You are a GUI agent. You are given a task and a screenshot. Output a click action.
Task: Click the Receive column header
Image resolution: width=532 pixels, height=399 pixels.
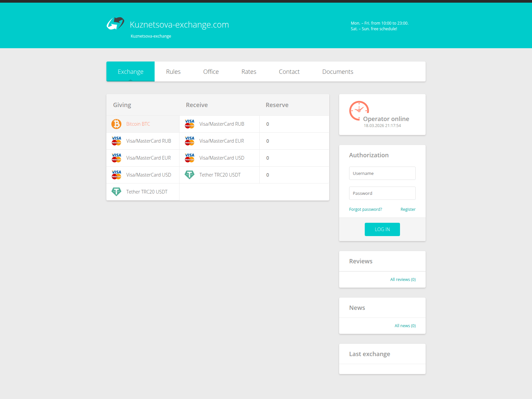click(197, 105)
